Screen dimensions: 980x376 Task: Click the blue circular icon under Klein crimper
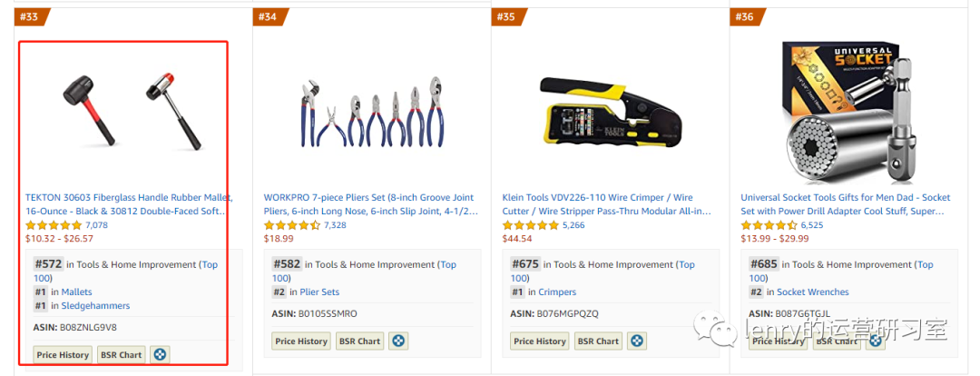[637, 341]
